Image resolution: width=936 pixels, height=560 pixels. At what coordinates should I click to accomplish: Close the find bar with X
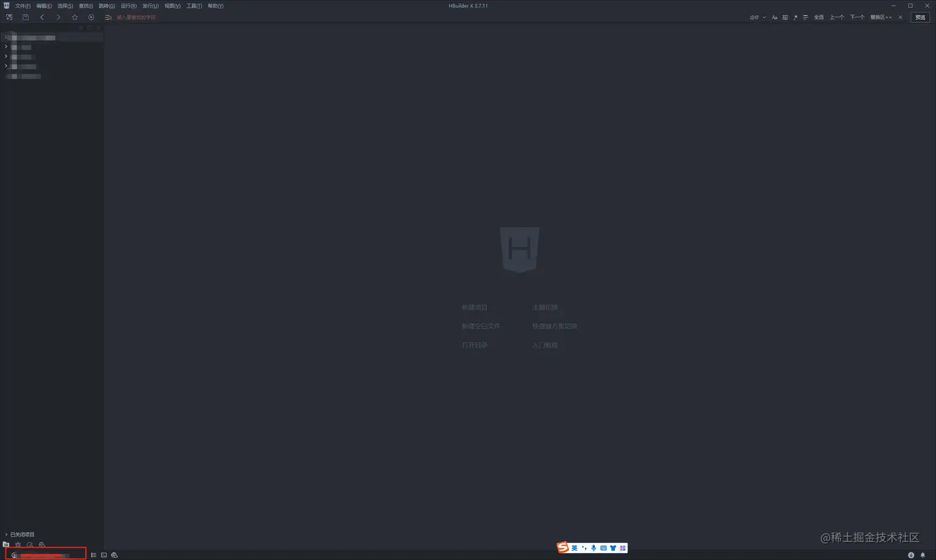click(x=900, y=17)
